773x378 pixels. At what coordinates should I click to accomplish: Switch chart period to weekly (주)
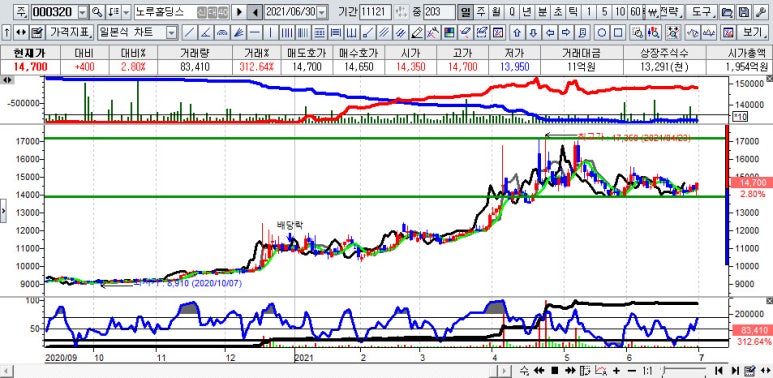(x=480, y=11)
